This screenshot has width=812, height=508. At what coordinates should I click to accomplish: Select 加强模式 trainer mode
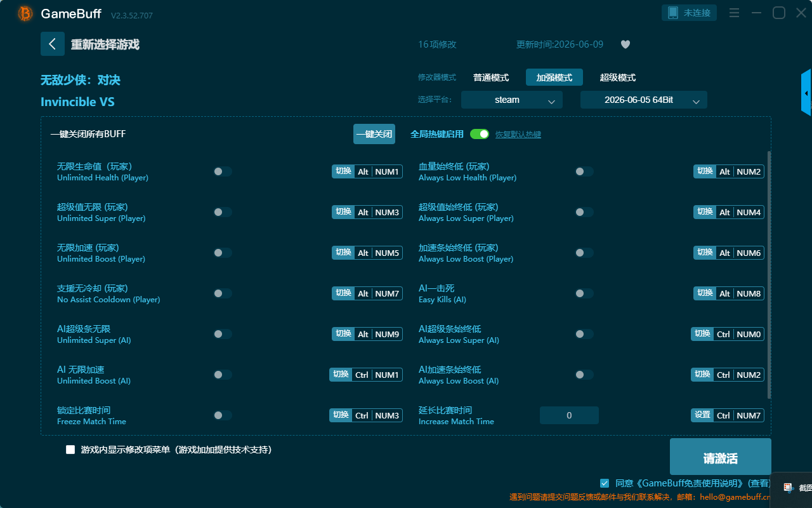pyautogui.click(x=554, y=77)
